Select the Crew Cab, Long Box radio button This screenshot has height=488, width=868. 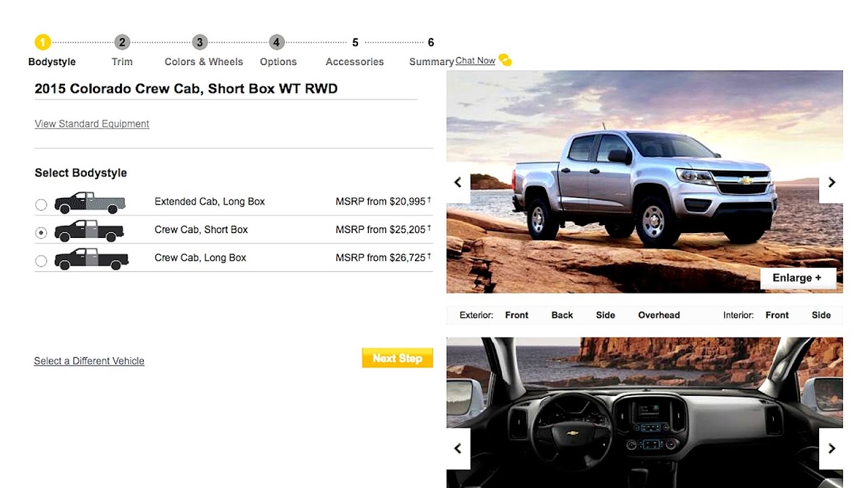pyautogui.click(x=41, y=261)
